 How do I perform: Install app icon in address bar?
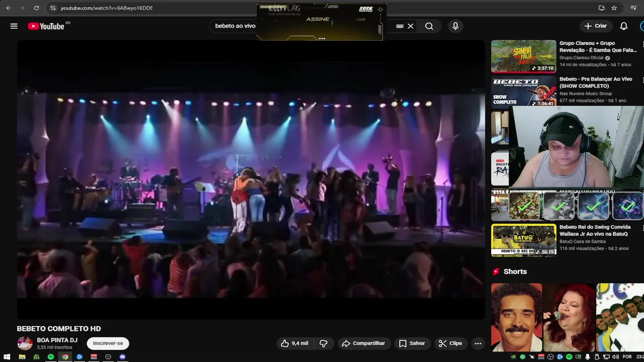tap(601, 8)
